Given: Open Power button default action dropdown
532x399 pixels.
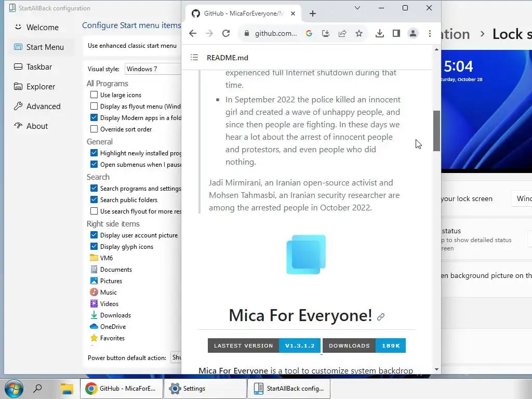Looking at the screenshot, I should click(x=176, y=357).
